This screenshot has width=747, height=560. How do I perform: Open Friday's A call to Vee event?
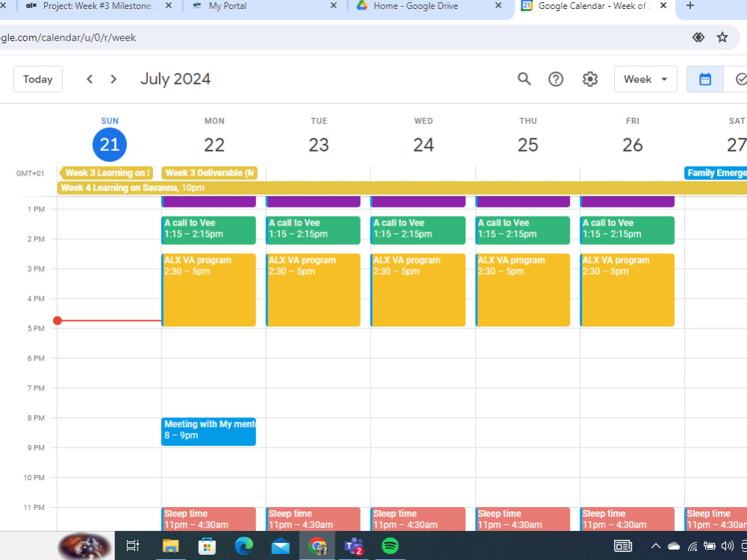(627, 230)
